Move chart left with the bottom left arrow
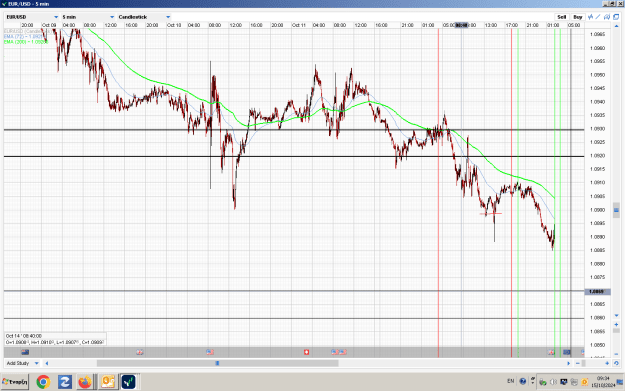This screenshot has height=391, width=625. (x=47, y=363)
